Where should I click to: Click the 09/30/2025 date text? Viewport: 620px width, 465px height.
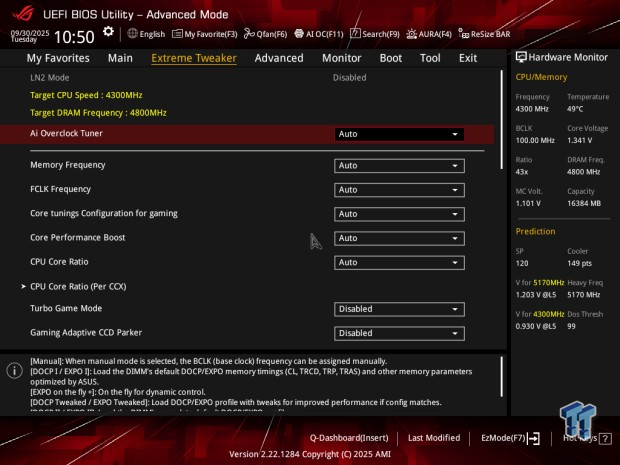pos(30,33)
